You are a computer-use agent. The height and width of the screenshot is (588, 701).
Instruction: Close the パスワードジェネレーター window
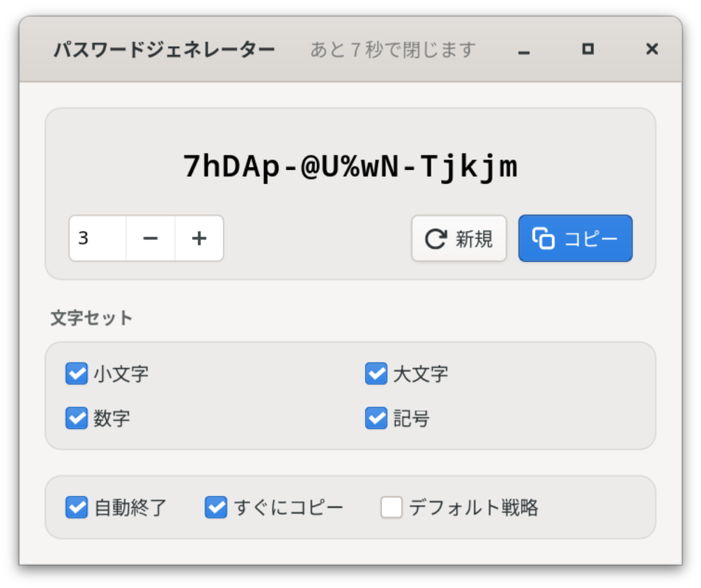(652, 49)
